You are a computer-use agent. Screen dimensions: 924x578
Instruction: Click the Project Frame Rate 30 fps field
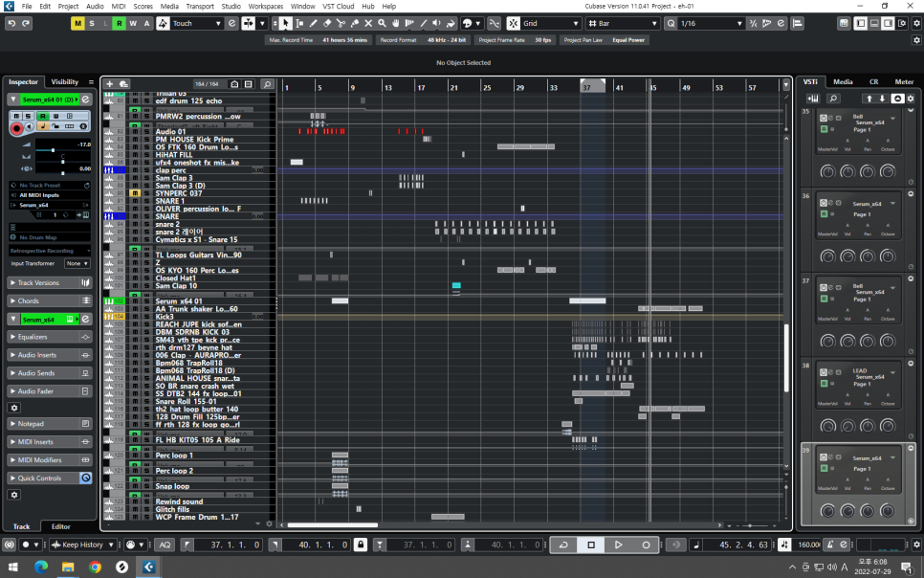tap(515, 40)
